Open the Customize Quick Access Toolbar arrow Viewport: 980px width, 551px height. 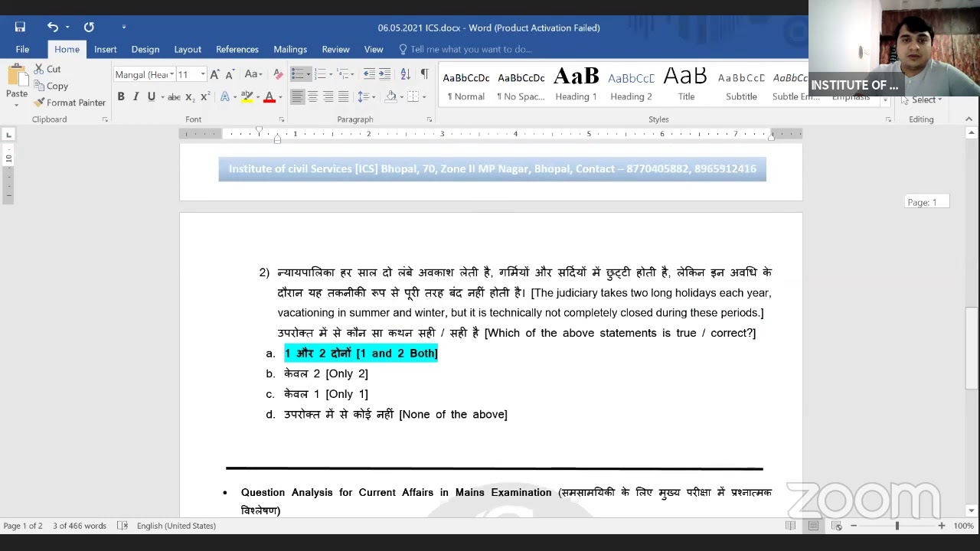tap(123, 28)
